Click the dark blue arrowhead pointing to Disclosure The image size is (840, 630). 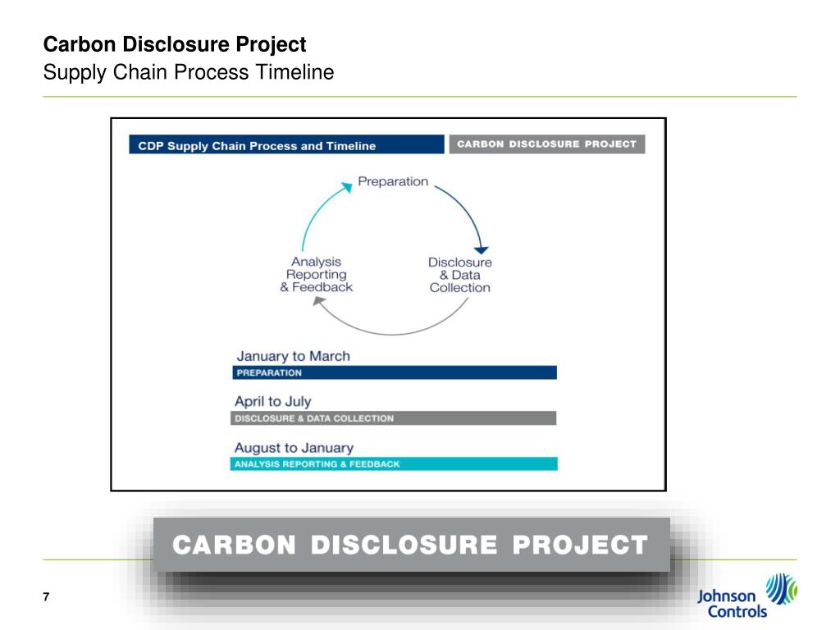click(x=481, y=249)
